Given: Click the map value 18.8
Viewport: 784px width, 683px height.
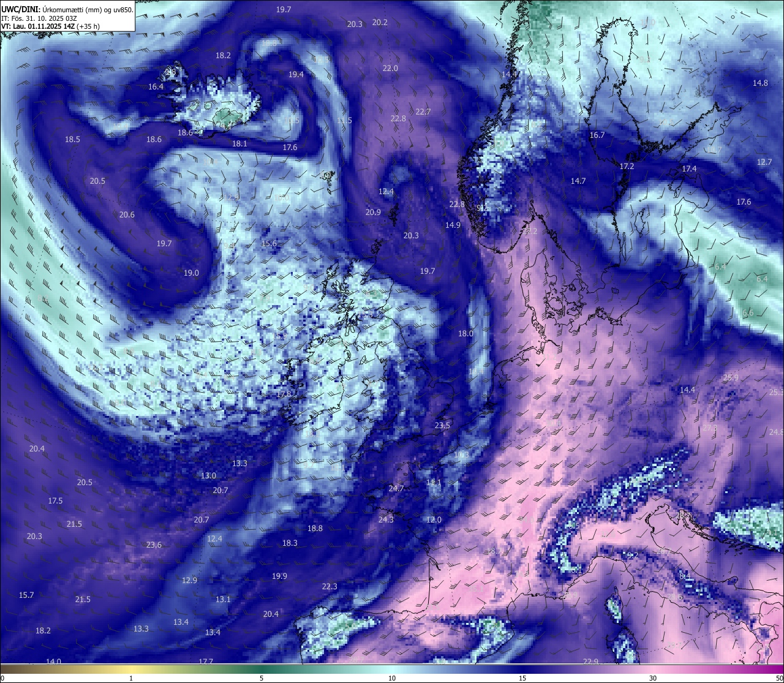Looking at the screenshot, I should pos(315,528).
